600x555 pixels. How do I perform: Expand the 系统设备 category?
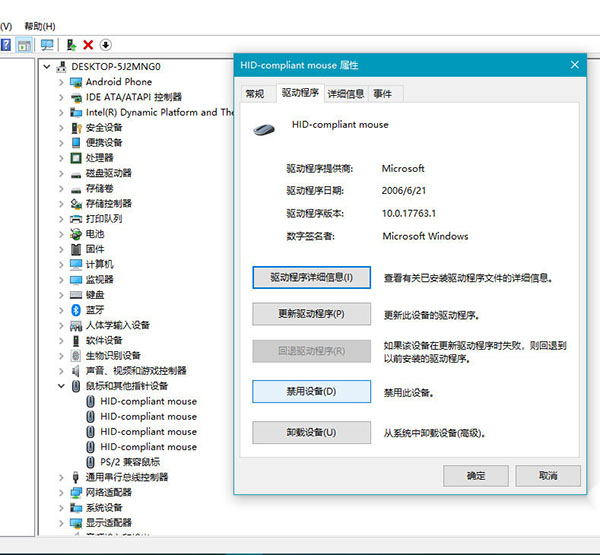[61, 508]
